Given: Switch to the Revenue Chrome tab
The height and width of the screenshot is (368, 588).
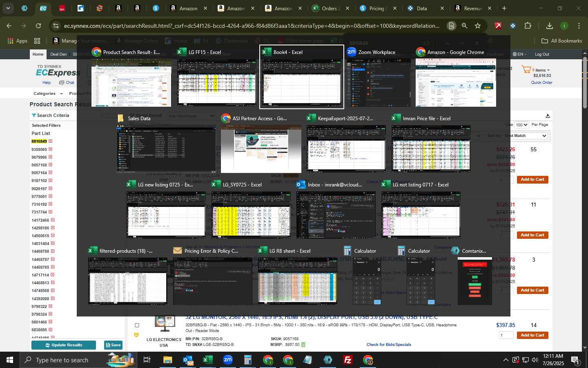Looking at the screenshot, I should (473, 8).
